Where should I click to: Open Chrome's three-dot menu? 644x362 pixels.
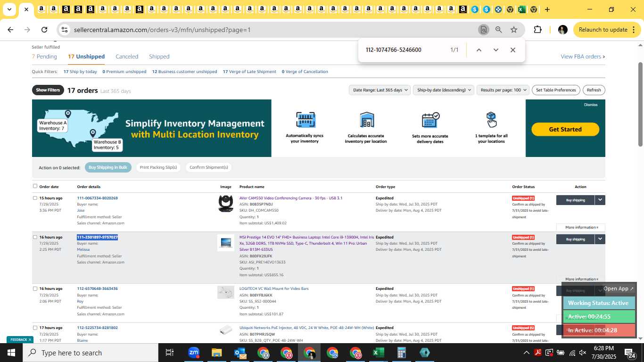pyautogui.click(x=633, y=30)
